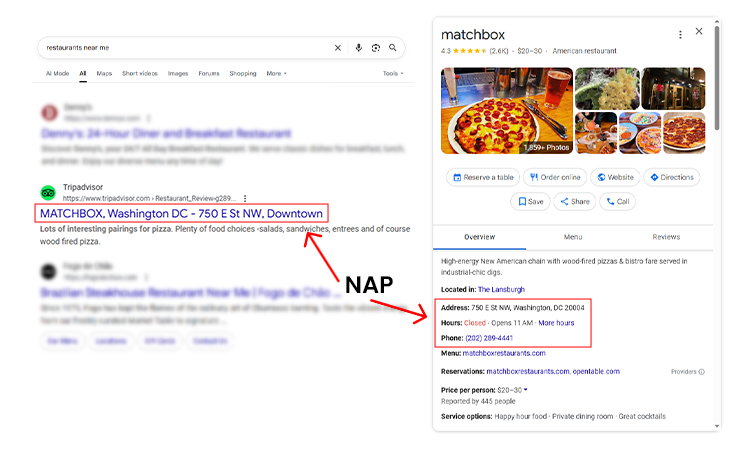Image resolution: width=750 pixels, height=450 pixels.
Task: Expand More hours link
Action: point(556,323)
